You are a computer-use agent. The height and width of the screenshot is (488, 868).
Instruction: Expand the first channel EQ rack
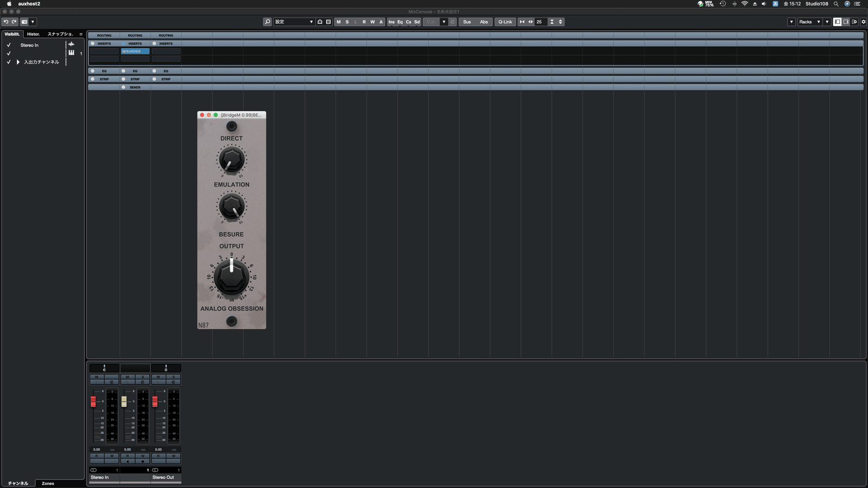[x=104, y=70]
